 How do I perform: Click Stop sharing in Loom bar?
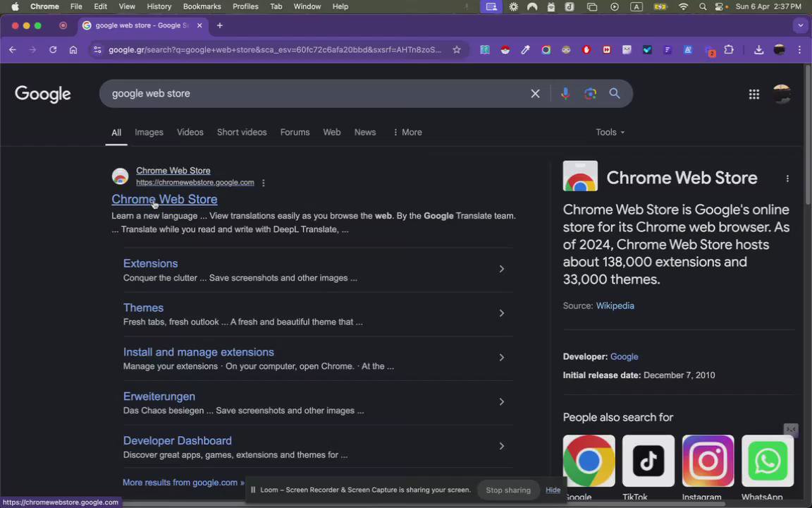pos(508,490)
